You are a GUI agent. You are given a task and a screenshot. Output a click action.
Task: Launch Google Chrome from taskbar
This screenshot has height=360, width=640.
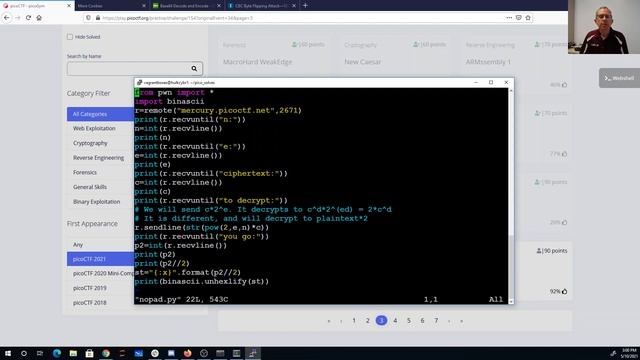(106, 353)
